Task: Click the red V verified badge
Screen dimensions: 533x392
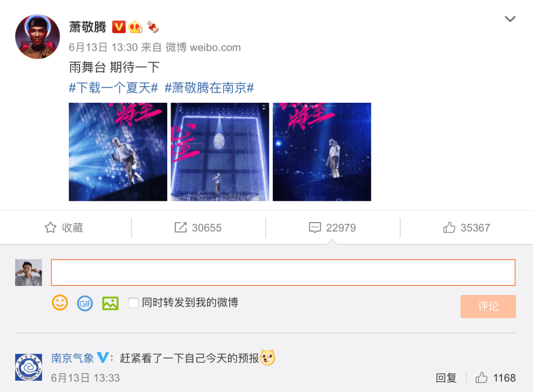Action: (118, 27)
